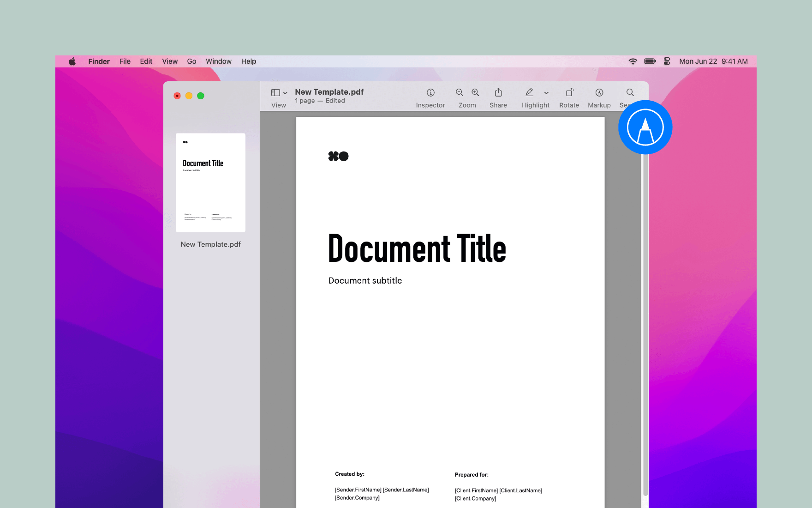This screenshot has height=508, width=812.
Task: Toggle the battery status menu
Action: coord(650,60)
